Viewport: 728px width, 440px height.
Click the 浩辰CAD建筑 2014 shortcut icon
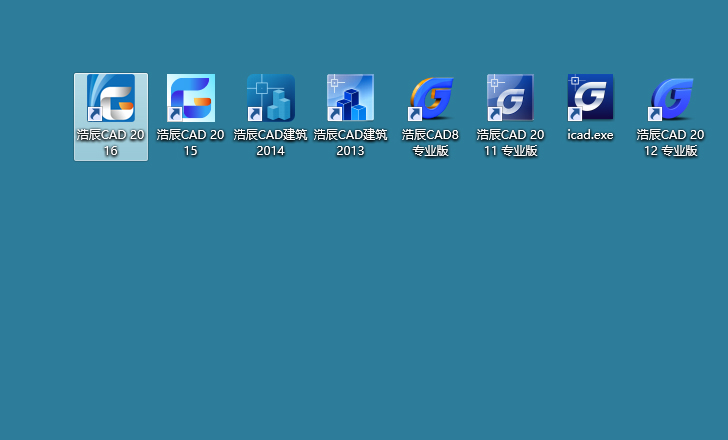[271, 98]
